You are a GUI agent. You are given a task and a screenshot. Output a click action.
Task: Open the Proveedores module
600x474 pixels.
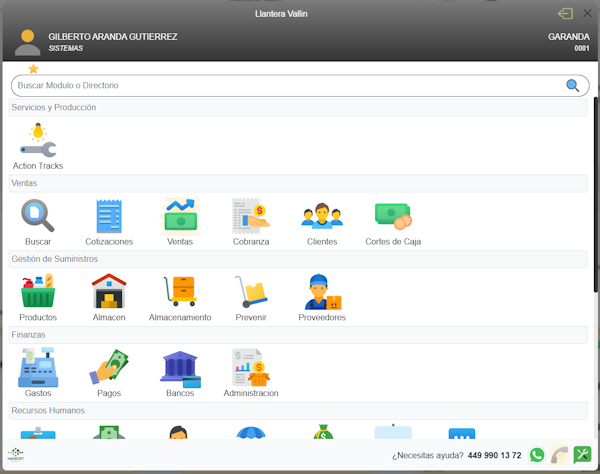(322, 293)
